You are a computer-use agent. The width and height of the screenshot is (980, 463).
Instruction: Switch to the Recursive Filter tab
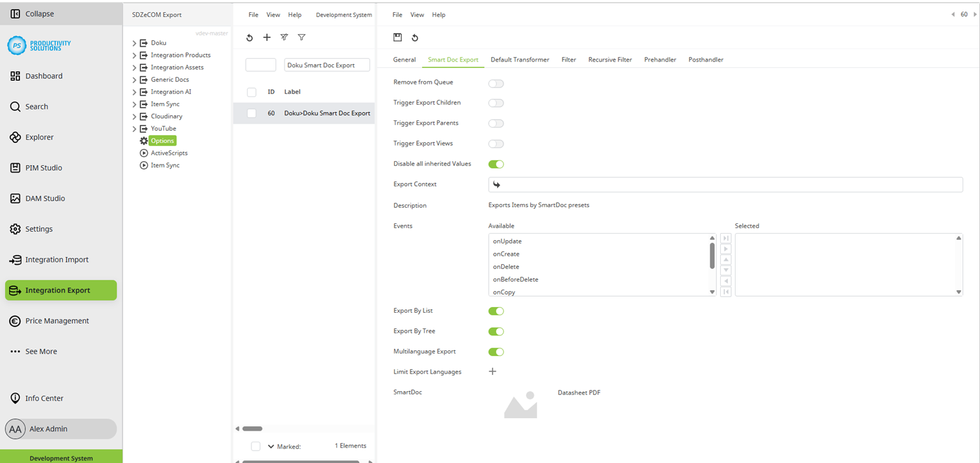coord(610,60)
